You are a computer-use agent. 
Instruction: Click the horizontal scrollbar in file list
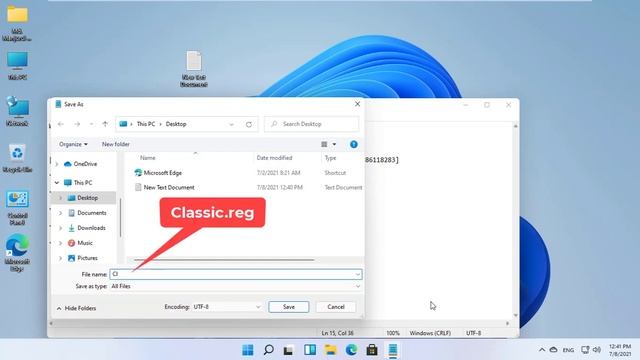pyautogui.click(x=224, y=260)
